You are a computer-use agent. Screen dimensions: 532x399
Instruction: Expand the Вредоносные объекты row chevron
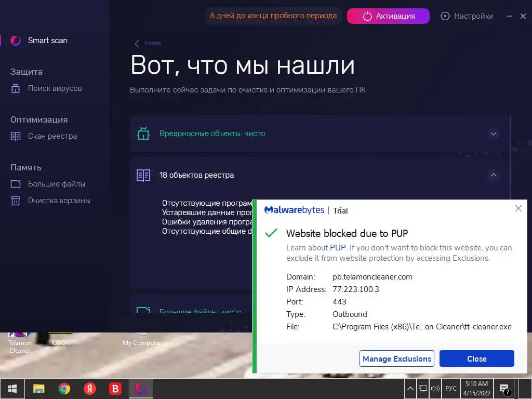[x=494, y=134]
